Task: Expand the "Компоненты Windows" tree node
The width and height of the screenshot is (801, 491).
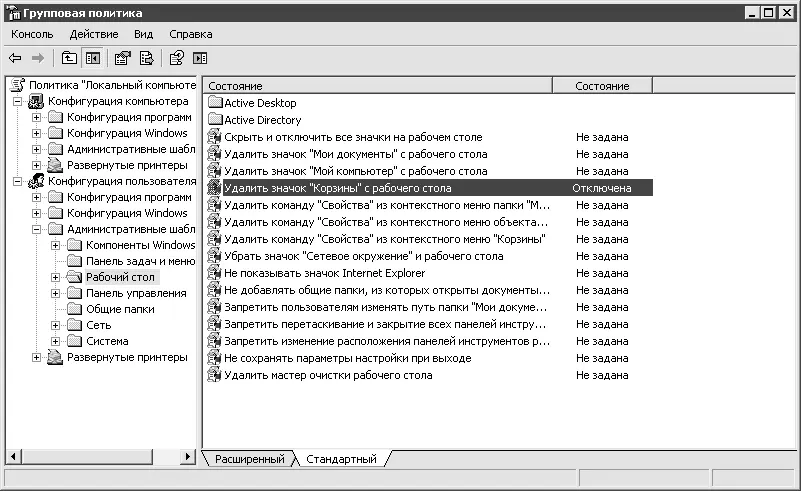Action: tap(56, 245)
